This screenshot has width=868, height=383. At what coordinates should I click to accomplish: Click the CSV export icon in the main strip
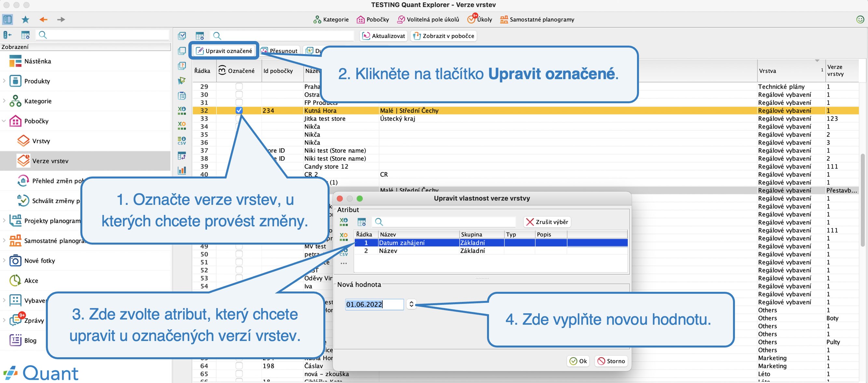[182, 141]
